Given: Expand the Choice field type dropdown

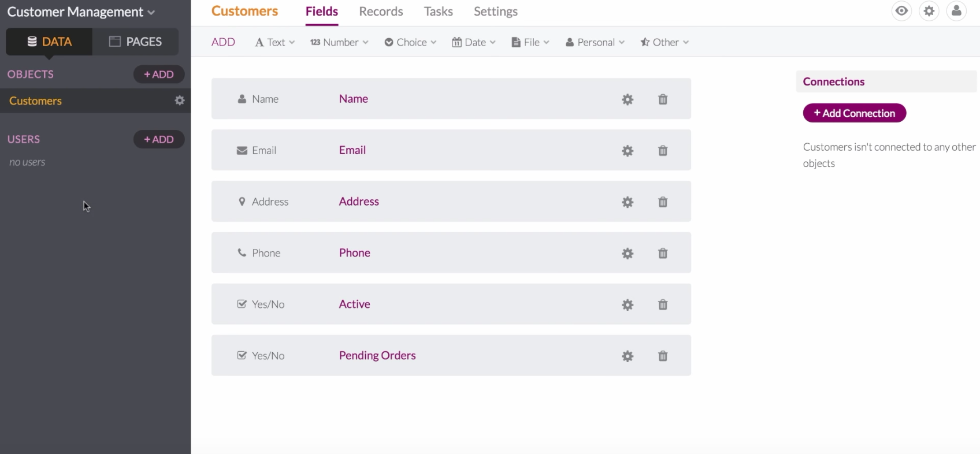Looking at the screenshot, I should click(410, 42).
